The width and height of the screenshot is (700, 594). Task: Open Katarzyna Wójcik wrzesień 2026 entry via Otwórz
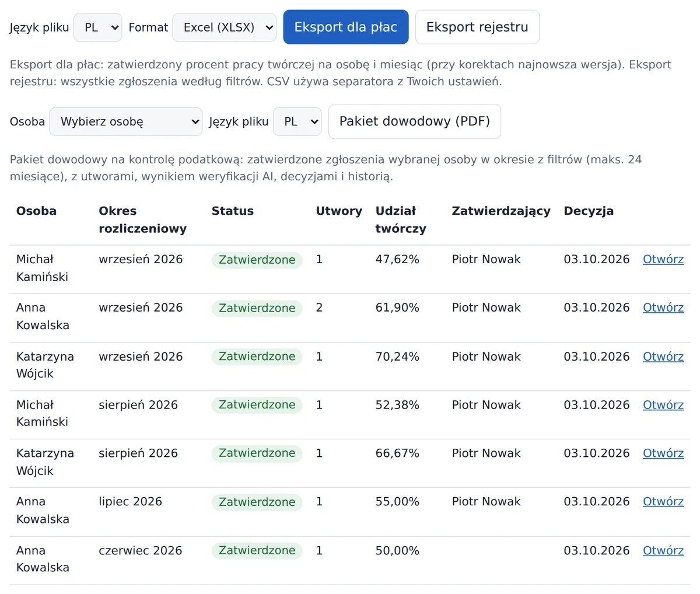pyautogui.click(x=663, y=357)
